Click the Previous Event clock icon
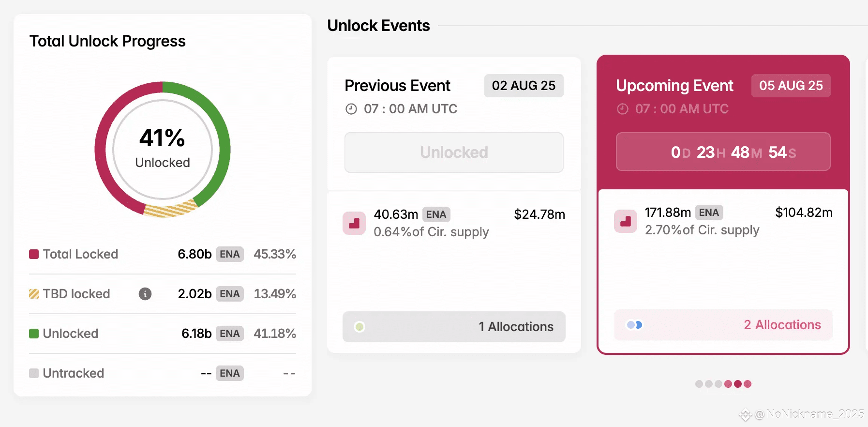Screen dimensions: 868x427 [351, 109]
